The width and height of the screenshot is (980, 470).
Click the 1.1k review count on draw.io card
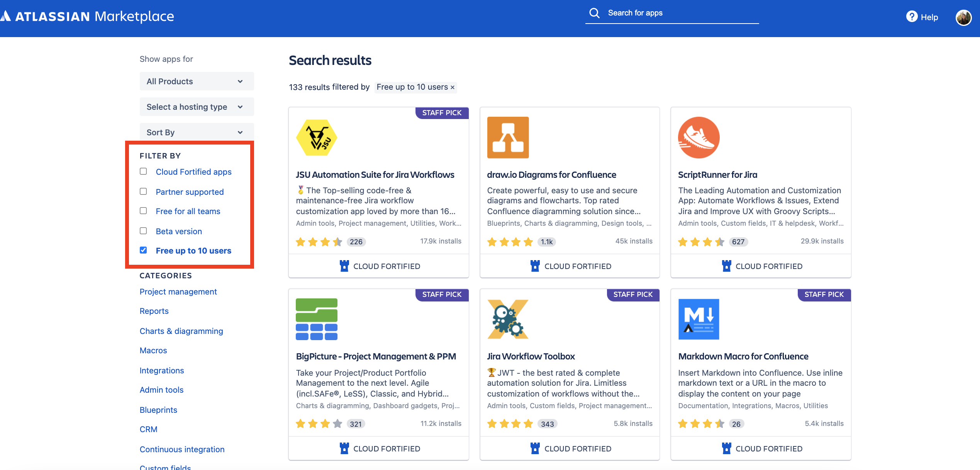click(x=546, y=242)
